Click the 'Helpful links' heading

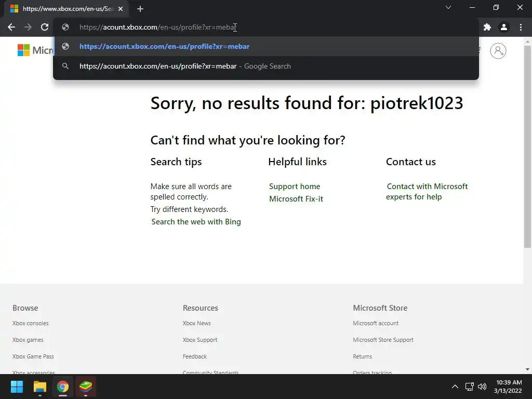coord(298,162)
